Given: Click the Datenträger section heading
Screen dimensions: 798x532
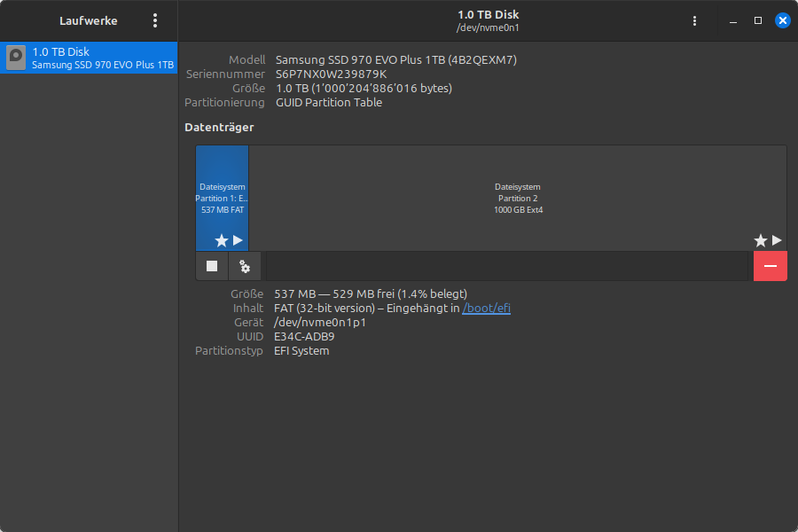Looking at the screenshot, I should coord(219,128).
